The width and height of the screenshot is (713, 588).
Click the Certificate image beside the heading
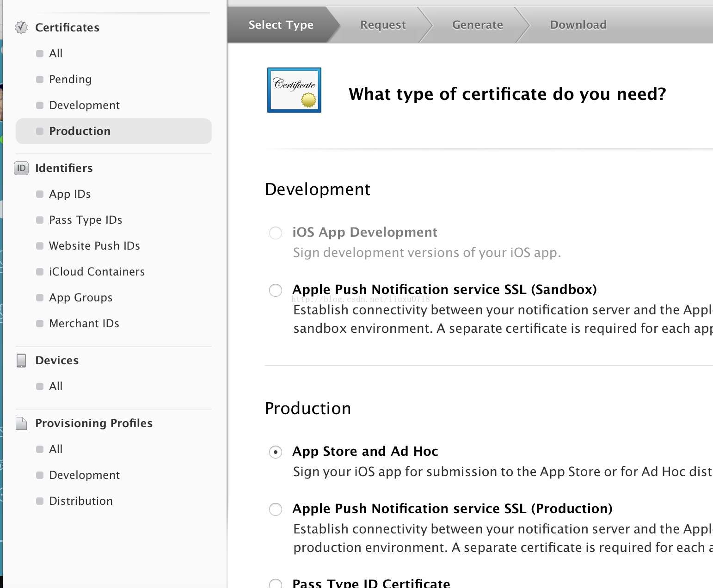coord(294,90)
